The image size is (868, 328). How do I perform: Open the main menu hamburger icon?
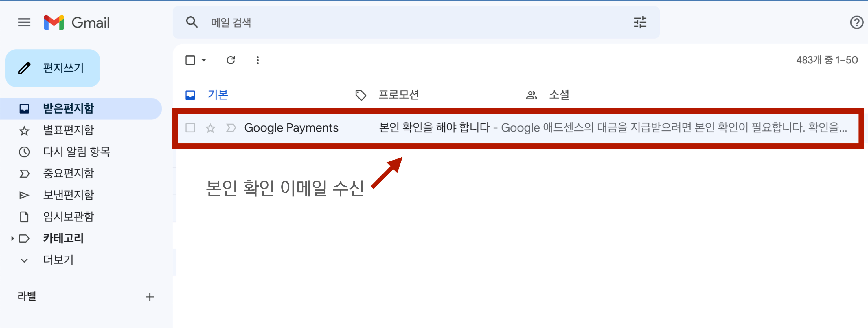(x=24, y=23)
